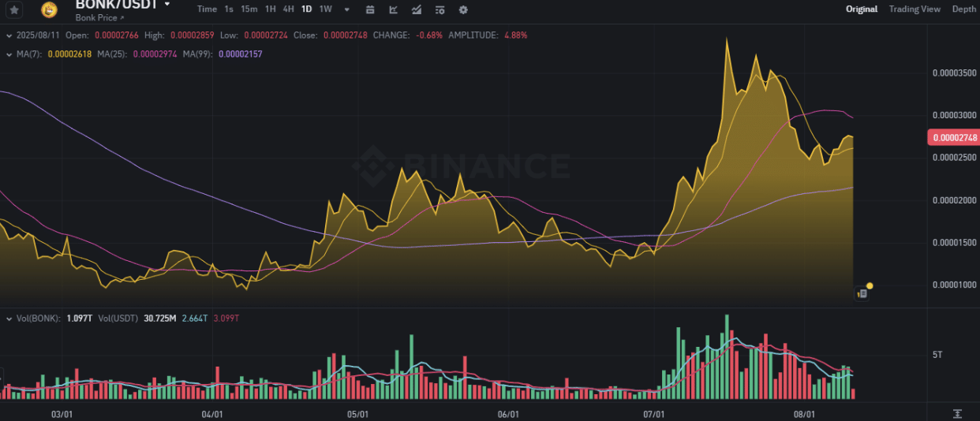
Task: Click the 05/01 date axis label
Action: tap(357, 414)
